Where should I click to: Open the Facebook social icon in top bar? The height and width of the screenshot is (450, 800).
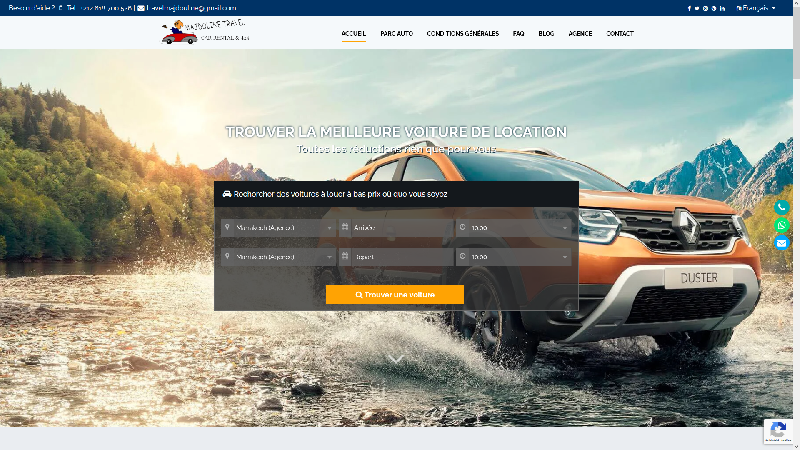(x=689, y=8)
